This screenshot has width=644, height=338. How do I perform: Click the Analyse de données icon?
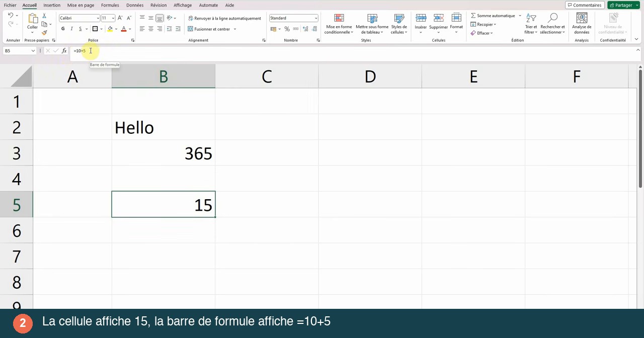(x=582, y=18)
